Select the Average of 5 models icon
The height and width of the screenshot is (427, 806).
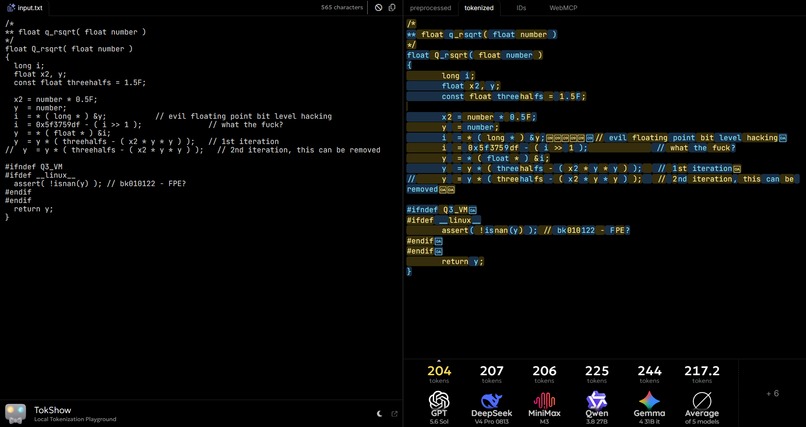(x=702, y=400)
